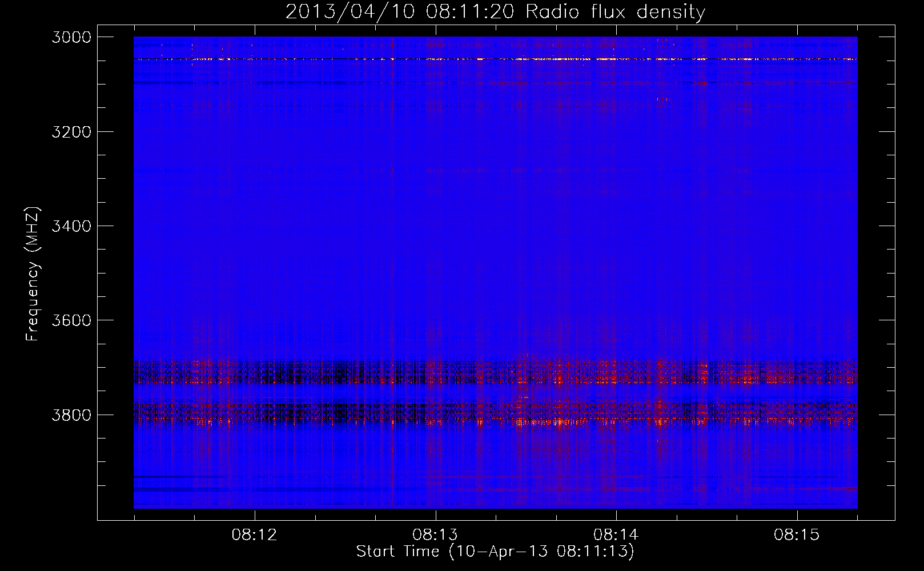Click the bright yellow interference line near 3050 MHz

point(496,59)
